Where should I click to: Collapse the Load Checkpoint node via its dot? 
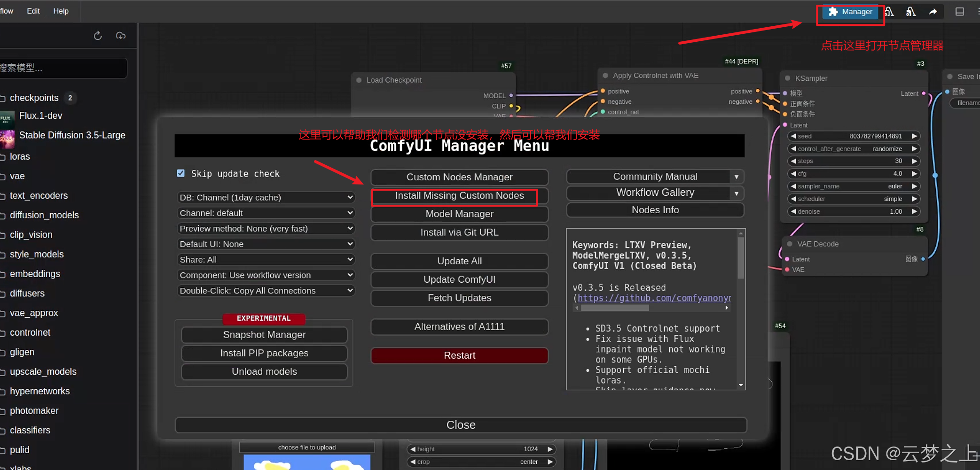click(359, 80)
